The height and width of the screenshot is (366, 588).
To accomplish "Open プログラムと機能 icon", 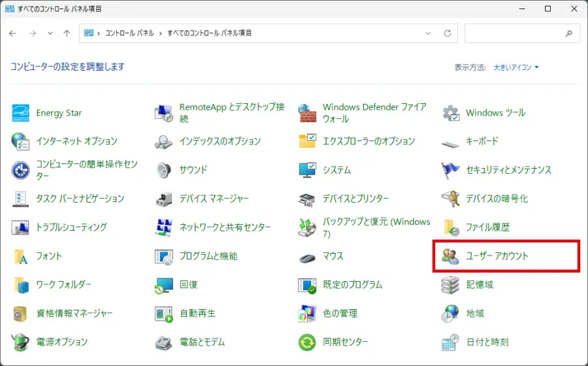I will tap(163, 256).
